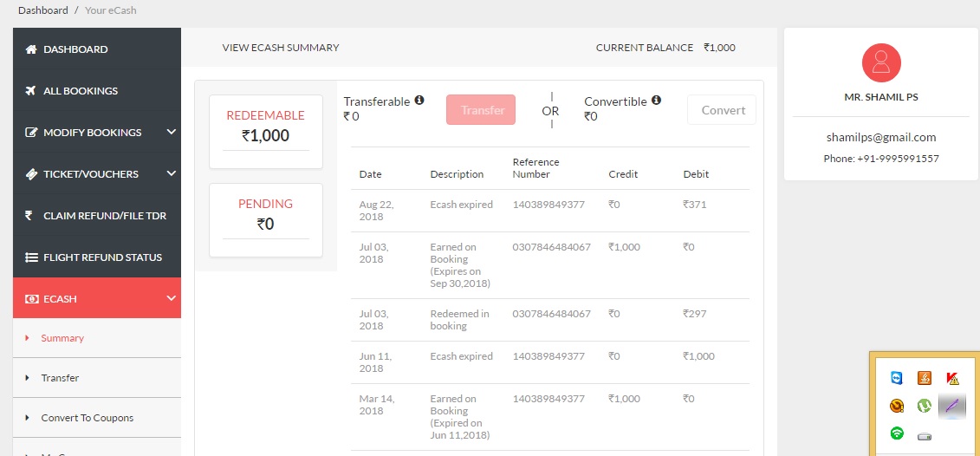Click the Convert button
The height and width of the screenshot is (456, 980).
click(722, 110)
